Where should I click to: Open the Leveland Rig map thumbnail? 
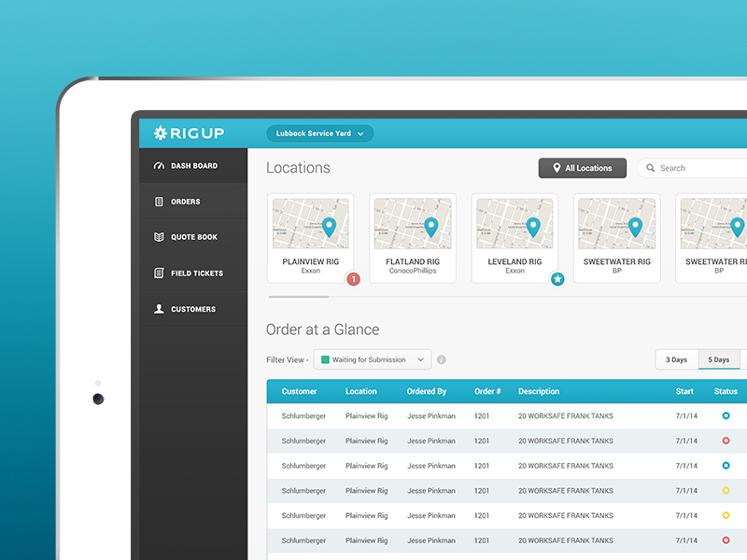coord(514,223)
